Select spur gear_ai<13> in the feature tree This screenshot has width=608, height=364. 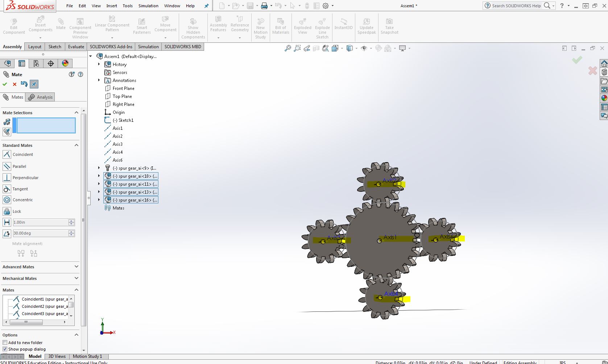point(131,192)
